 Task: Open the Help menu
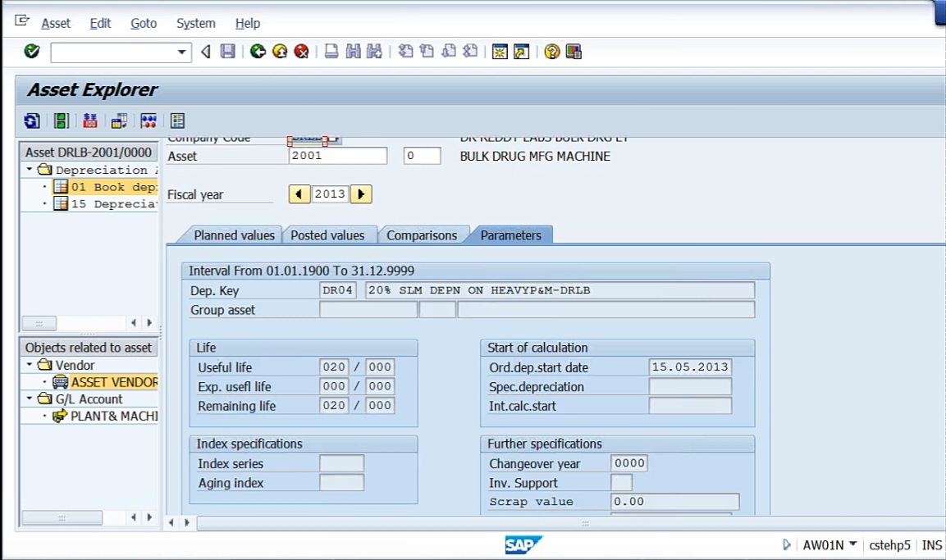click(247, 24)
